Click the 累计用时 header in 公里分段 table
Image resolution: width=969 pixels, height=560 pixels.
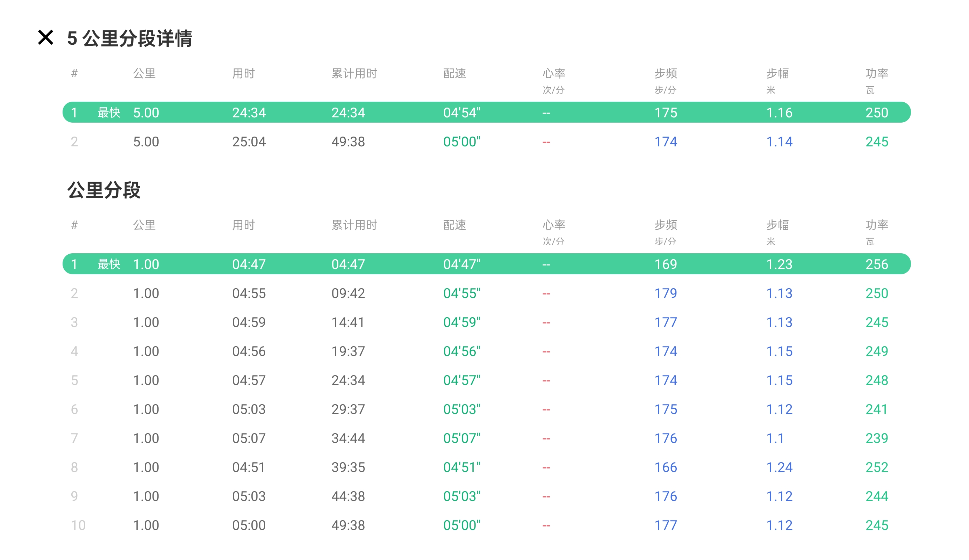point(354,225)
